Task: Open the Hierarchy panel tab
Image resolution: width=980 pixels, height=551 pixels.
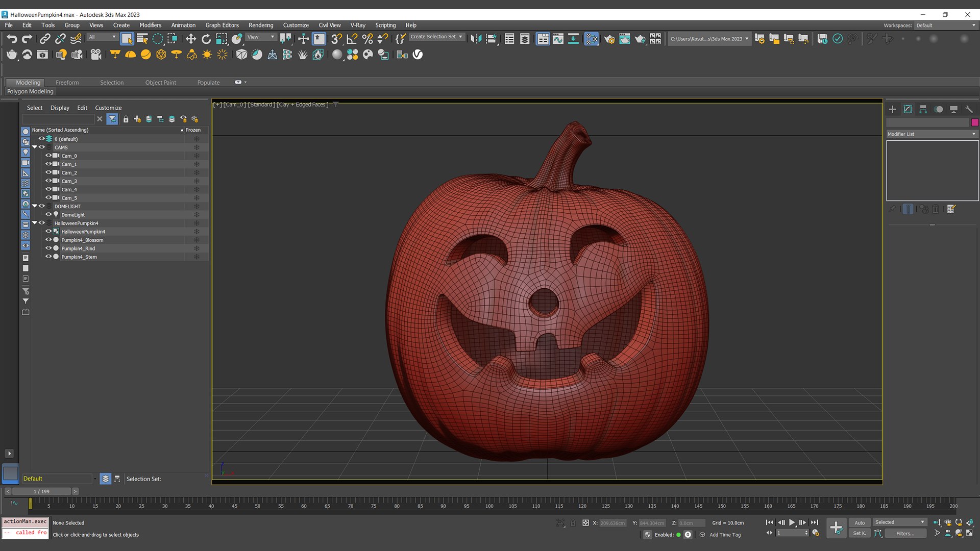Action: [923, 109]
